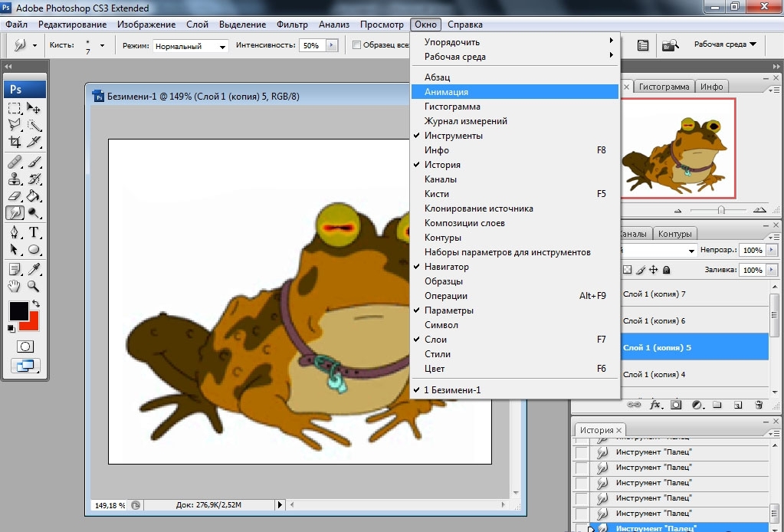Open the Непрозр. opacity slider arrow
Viewport: 784px width, 532px height.
coord(772,250)
